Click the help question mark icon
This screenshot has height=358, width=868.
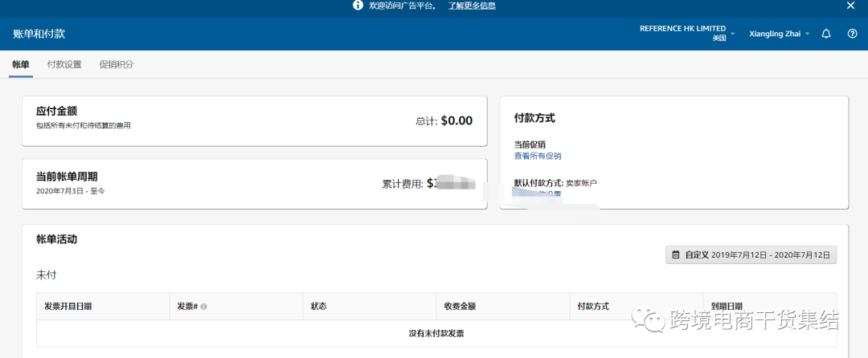click(x=853, y=34)
